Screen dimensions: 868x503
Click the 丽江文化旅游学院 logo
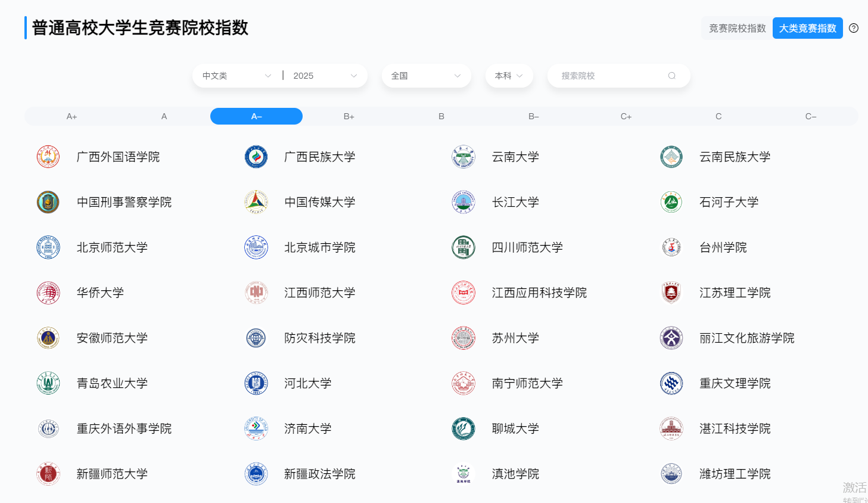tap(671, 338)
